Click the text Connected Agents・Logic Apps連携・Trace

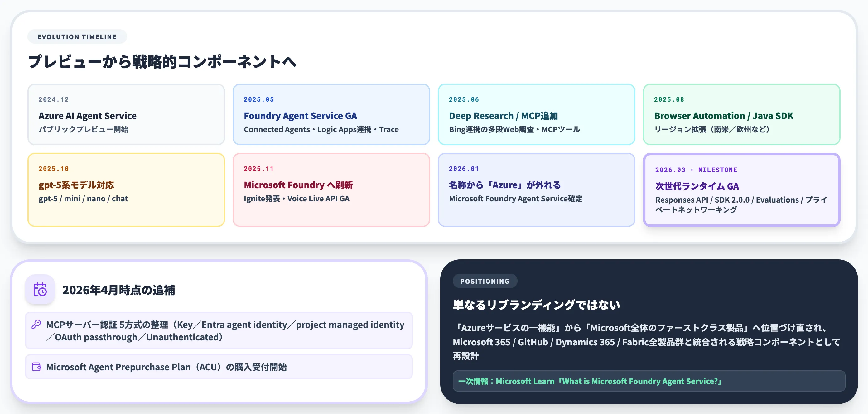(x=321, y=129)
